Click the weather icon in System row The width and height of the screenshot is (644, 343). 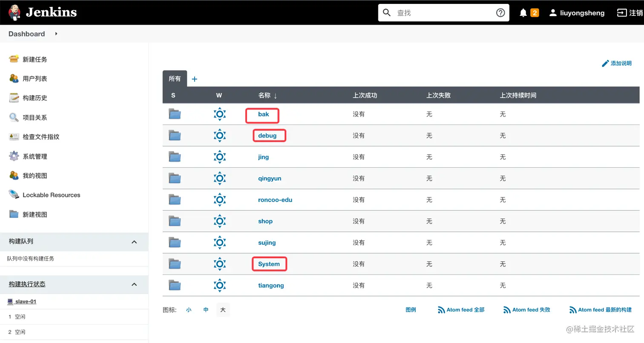(219, 264)
